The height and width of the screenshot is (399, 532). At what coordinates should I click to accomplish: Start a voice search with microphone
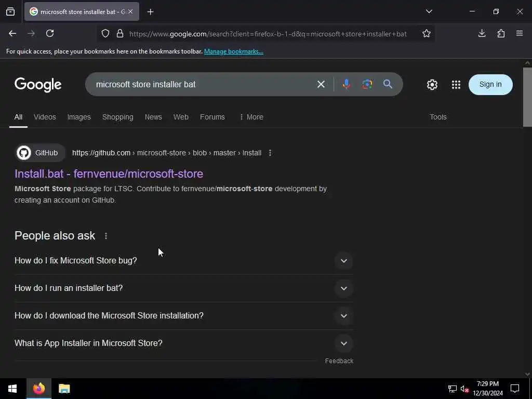[x=346, y=84]
